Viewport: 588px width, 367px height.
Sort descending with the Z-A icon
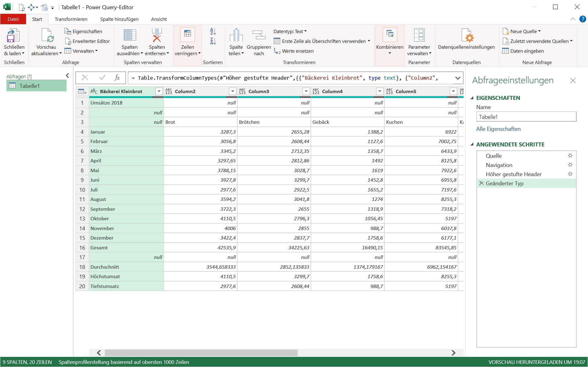[213, 41]
